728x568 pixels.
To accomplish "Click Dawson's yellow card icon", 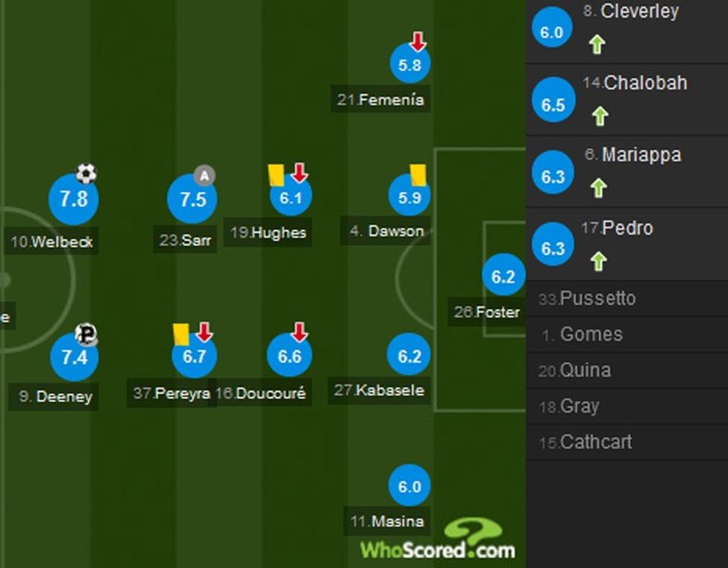I will (417, 175).
